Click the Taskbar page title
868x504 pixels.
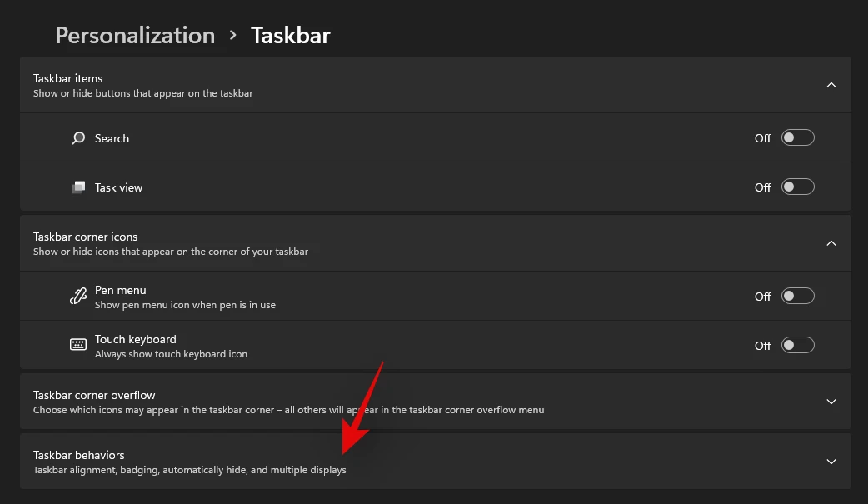click(x=291, y=36)
